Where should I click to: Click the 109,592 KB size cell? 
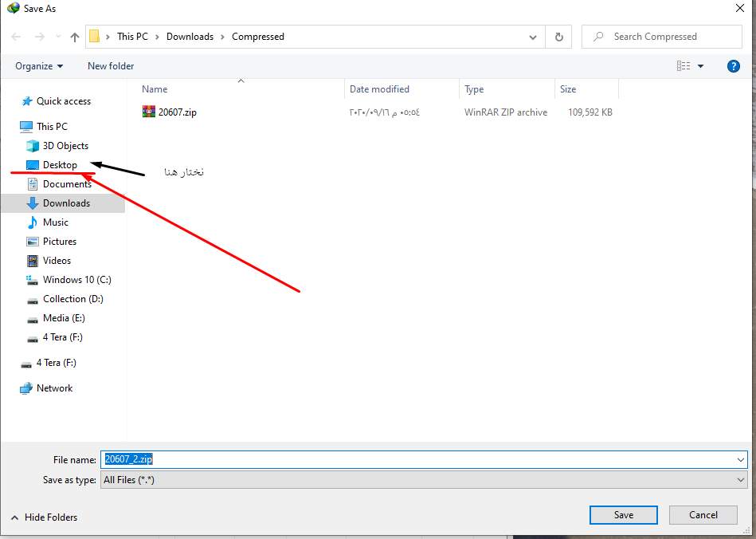590,112
